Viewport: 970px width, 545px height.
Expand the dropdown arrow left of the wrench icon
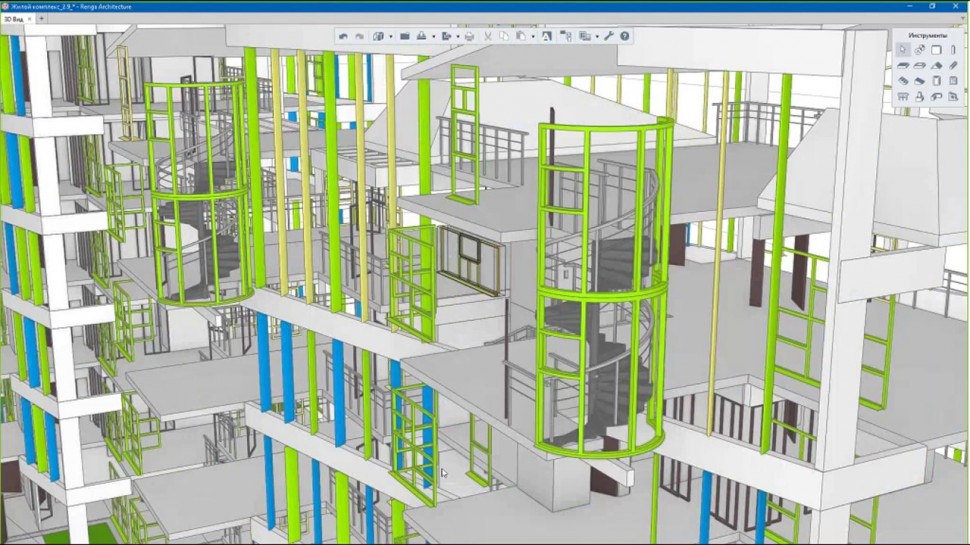click(597, 36)
